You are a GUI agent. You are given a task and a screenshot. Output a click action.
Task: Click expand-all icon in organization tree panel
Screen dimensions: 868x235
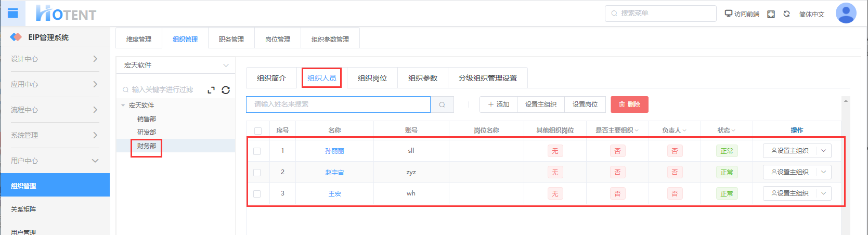tap(211, 90)
